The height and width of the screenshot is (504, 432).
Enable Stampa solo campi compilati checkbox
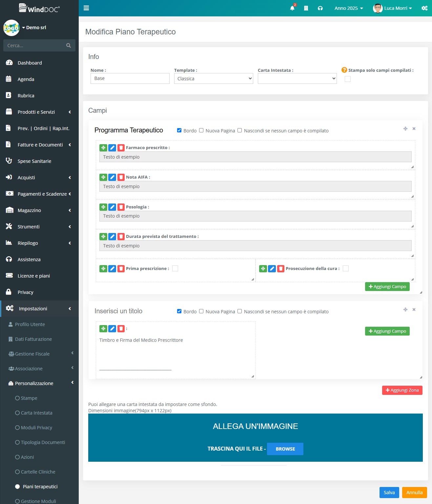(348, 79)
